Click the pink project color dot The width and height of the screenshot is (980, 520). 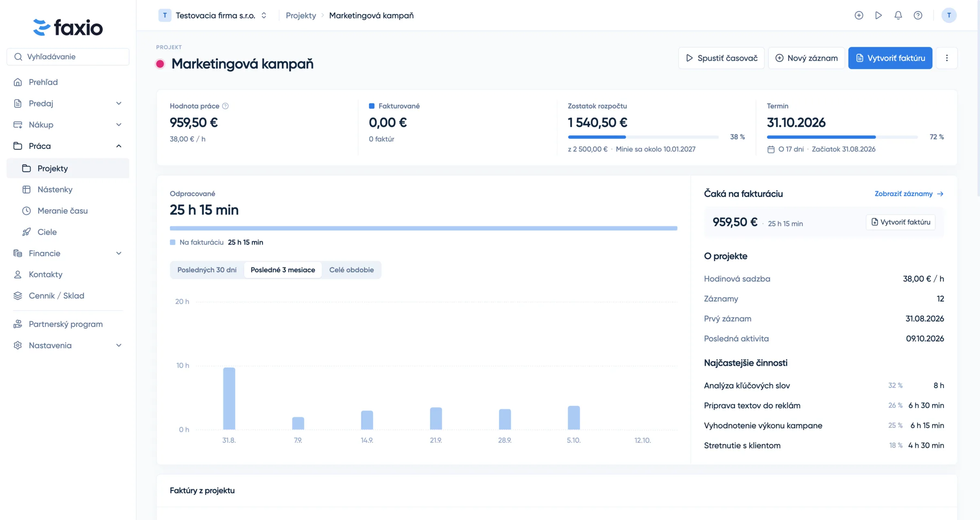(x=160, y=64)
